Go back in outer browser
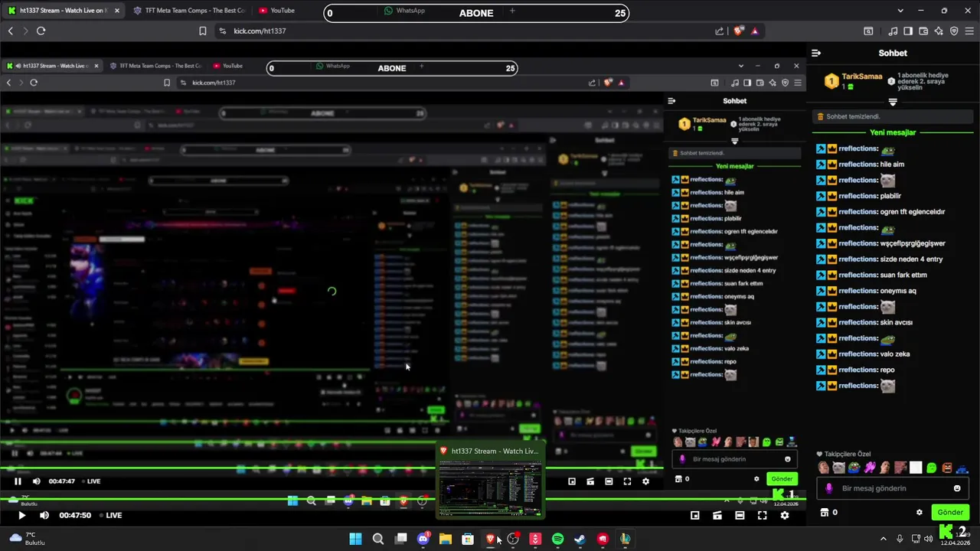The width and height of the screenshot is (980, 551). click(11, 31)
